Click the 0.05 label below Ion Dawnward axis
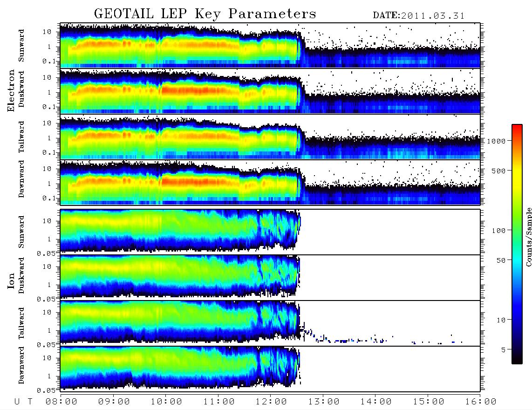 point(46,390)
